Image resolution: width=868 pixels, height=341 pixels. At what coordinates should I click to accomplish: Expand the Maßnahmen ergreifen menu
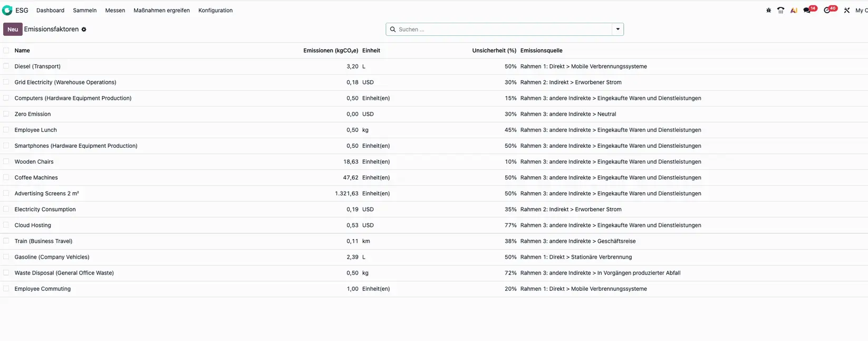tap(161, 11)
